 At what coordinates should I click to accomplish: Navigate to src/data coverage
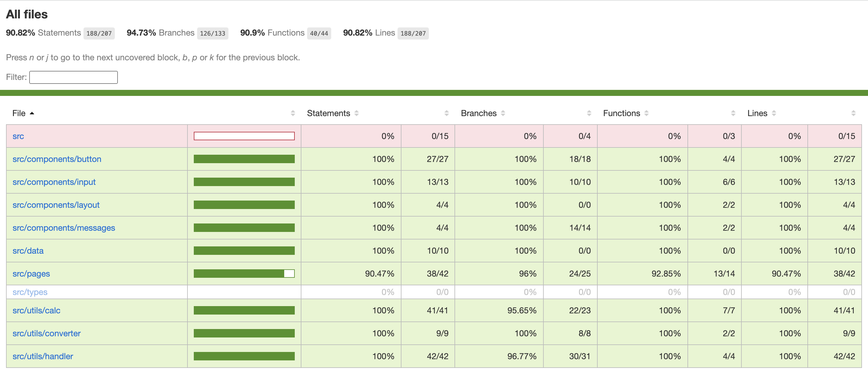coord(28,251)
